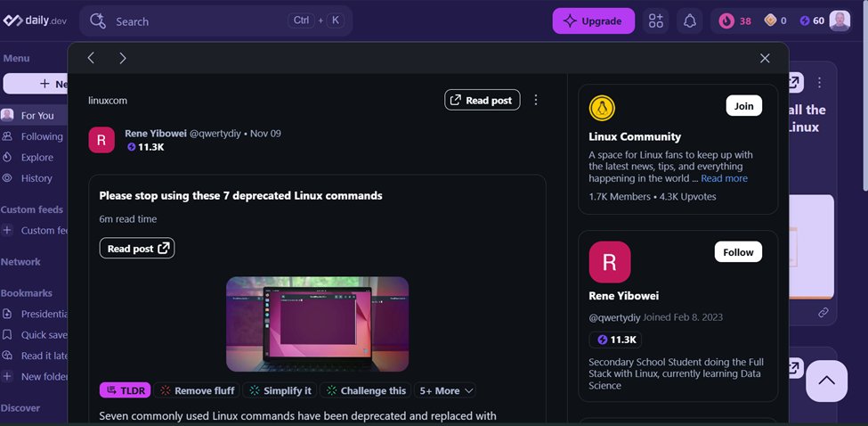Click the linuxcom source label

108,101
